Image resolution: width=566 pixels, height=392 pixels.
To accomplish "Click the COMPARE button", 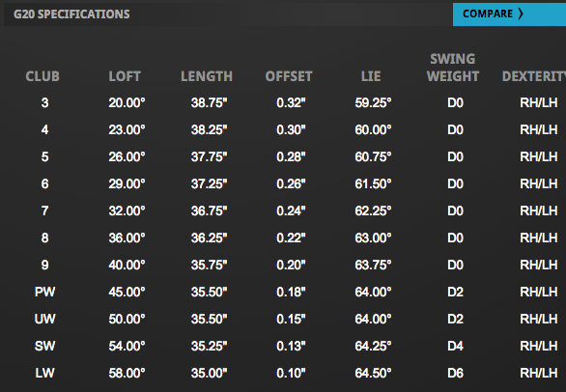I will point(509,14).
